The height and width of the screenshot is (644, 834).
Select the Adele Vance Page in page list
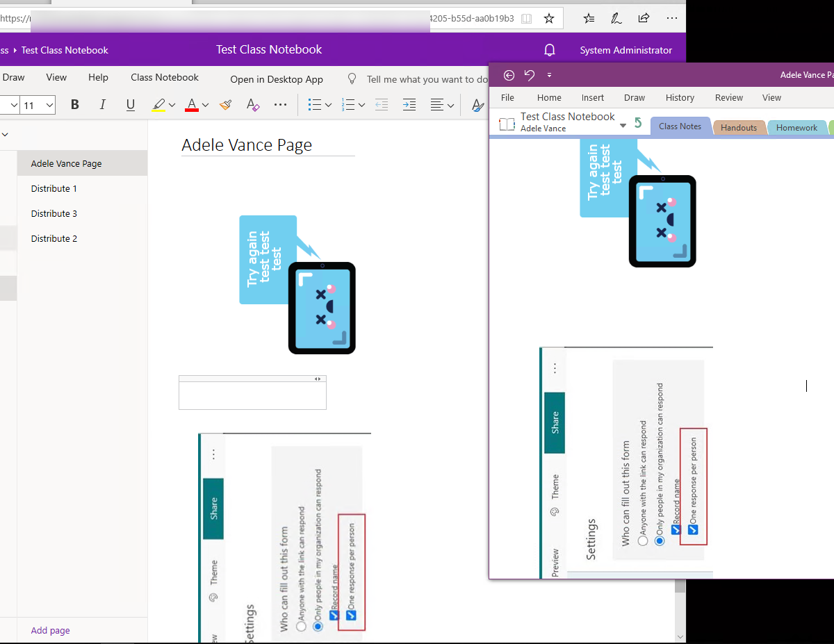(x=82, y=163)
